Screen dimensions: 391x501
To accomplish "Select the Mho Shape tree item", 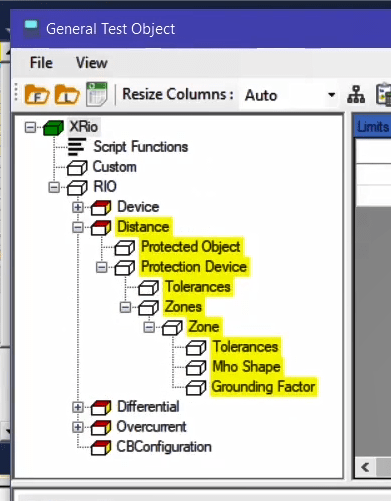I will point(246,367).
